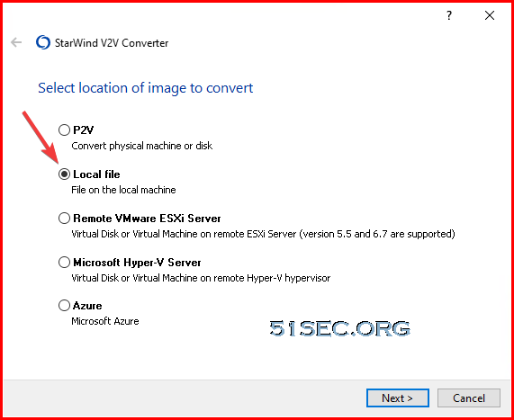Choose the Local file radio button
Screen dimensions: 514x420
pos(64,174)
